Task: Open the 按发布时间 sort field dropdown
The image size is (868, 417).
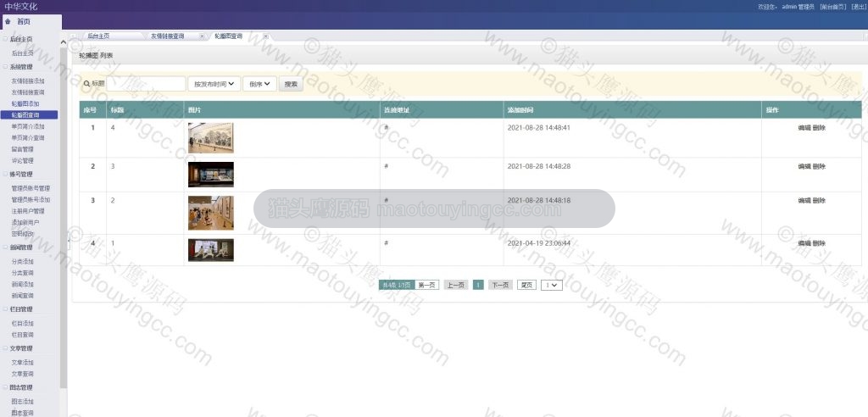Action: [214, 84]
